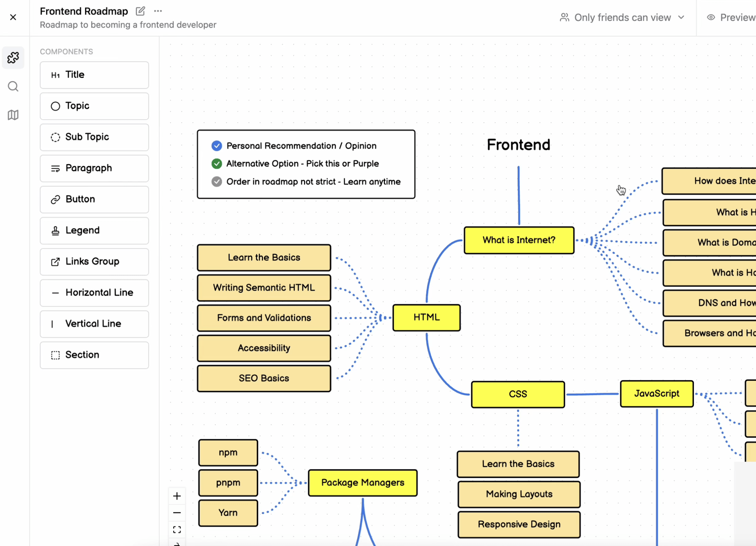
Task: Open the three-dots more options menu
Action: [x=158, y=11]
